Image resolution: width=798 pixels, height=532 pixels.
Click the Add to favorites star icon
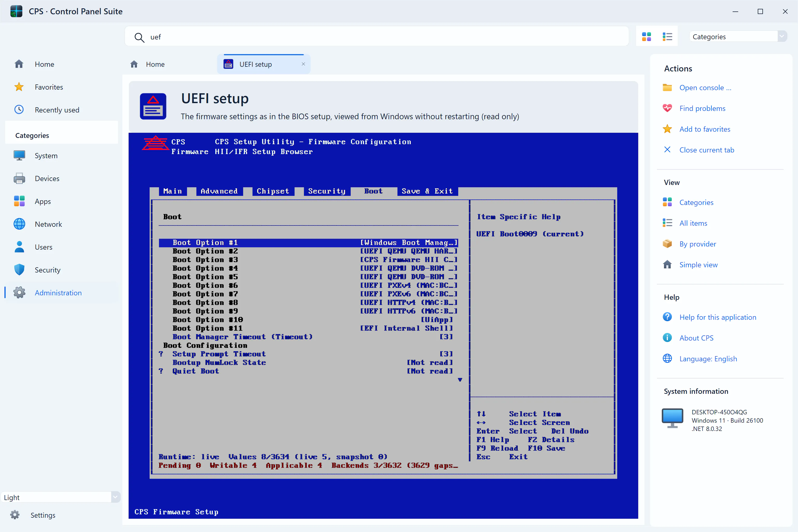coord(667,129)
